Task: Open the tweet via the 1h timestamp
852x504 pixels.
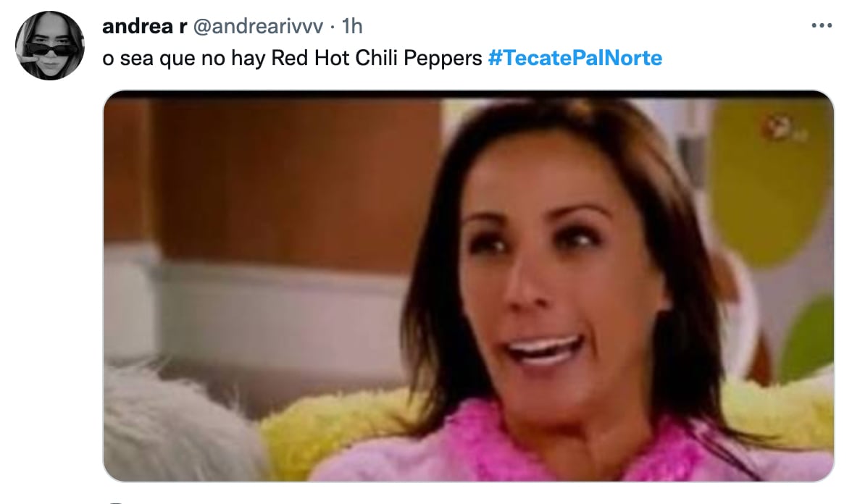Action: coord(352,25)
